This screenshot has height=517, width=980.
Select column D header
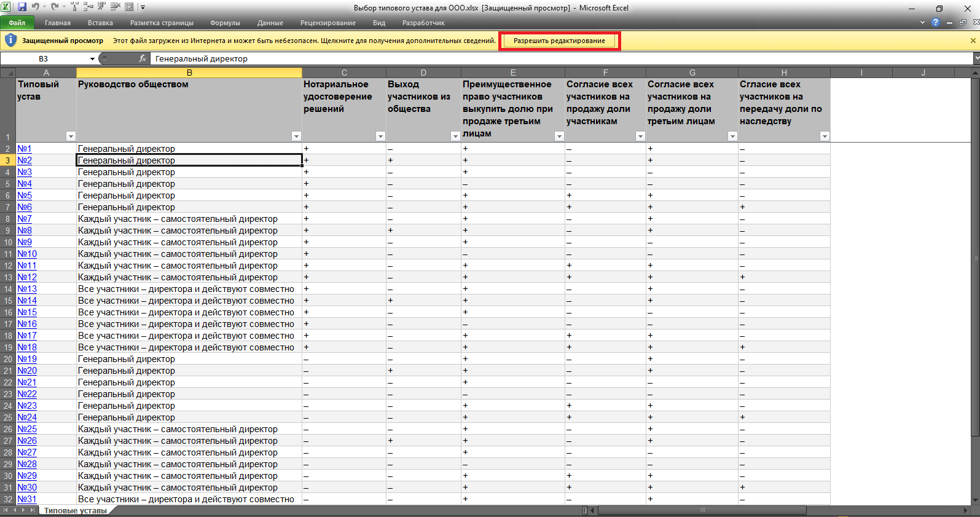(423, 73)
